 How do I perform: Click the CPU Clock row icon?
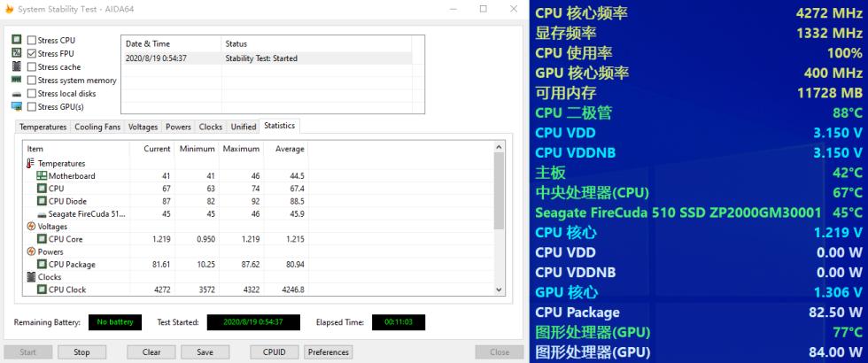(x=42, y=290)
